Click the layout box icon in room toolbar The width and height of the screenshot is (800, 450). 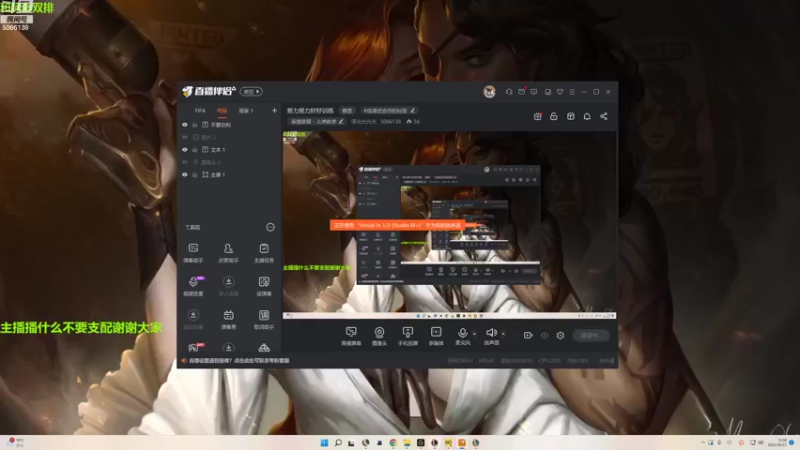click(x=570, y=116)
